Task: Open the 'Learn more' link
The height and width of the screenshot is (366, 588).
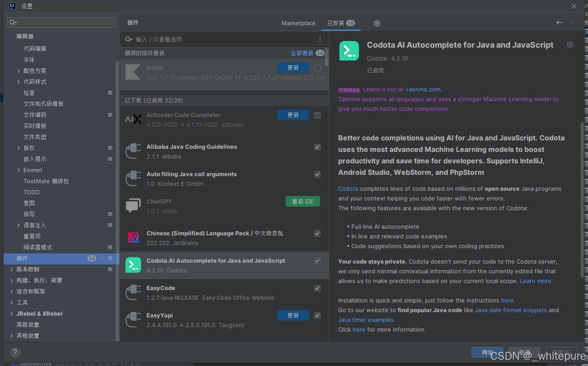Action: click(535, 281)
